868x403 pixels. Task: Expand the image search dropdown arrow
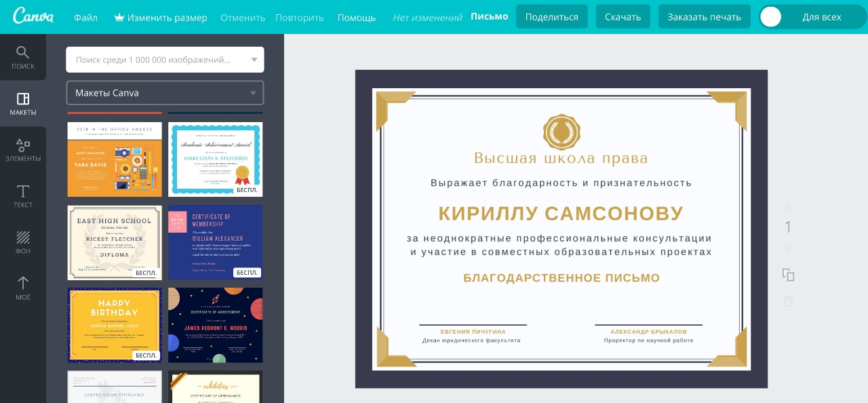tap(254, 60)
